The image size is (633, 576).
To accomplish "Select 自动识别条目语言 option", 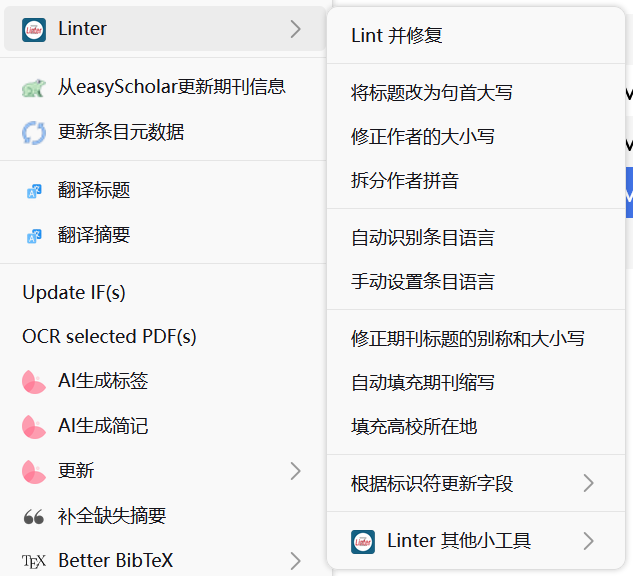I will click(x=423, y=238).
